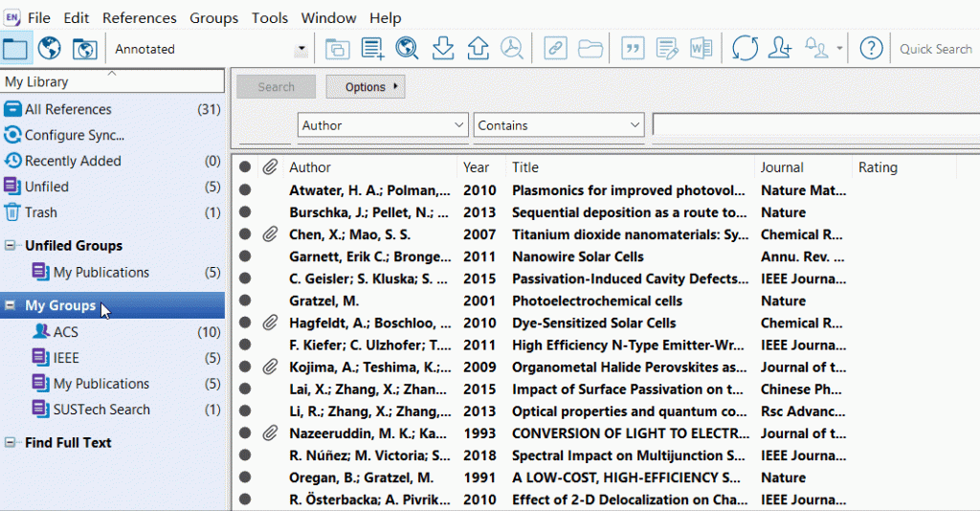This screenshot has width=980, height=511.
Task: Select the ACS group in sidebar
Action: pyautogui.click(x=65, y=332)
